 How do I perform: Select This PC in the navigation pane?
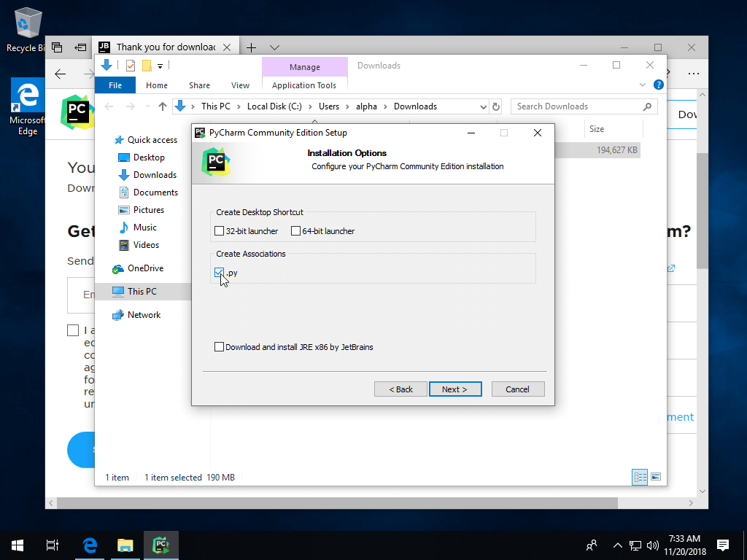point(142,292)
